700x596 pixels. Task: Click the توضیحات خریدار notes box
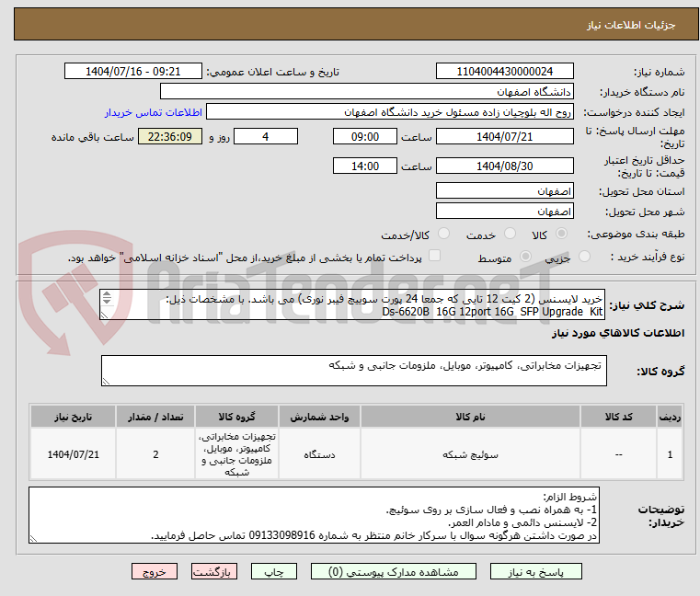pyautogui.click(x=314, y=515)
